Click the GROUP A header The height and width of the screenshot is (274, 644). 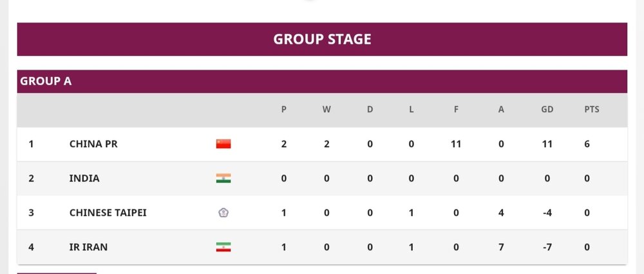click(x=46, y=81)
